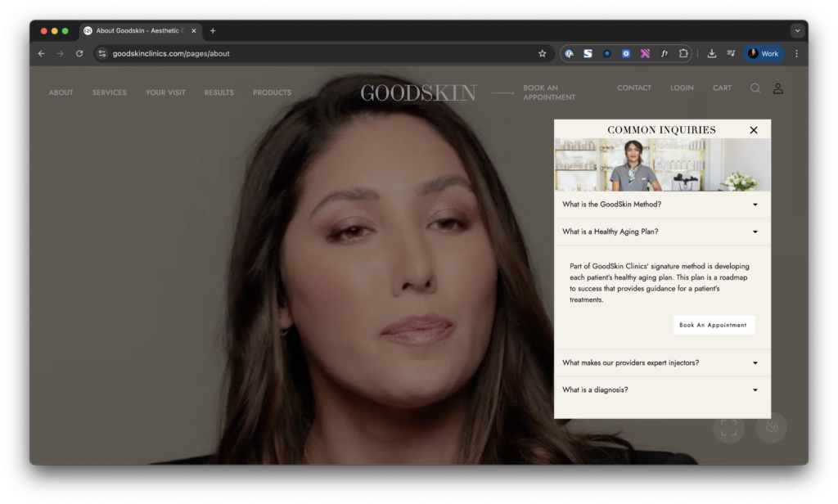
Task: Open the browser Downloads icon
Action: point(711,52)
